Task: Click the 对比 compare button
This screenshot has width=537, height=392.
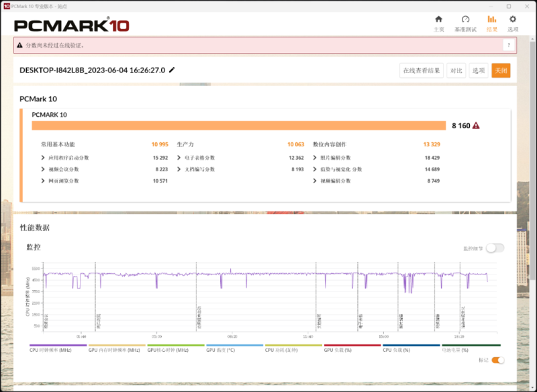Action: click(456, 70)
